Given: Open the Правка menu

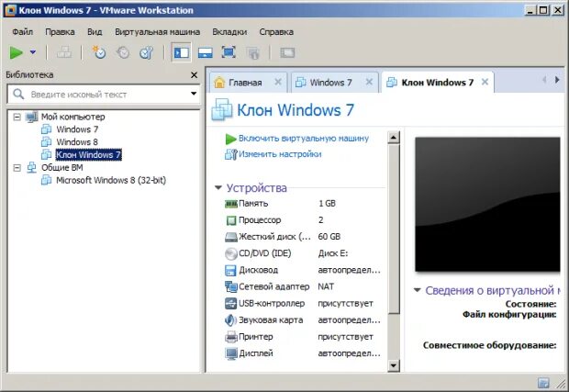Looking at the screenshot, I should [60, 32].
